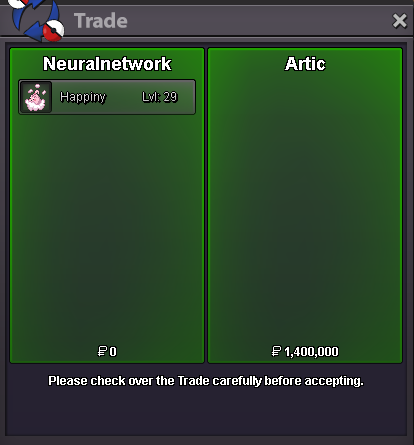414x445 pixels.
Task: Click the Trade arrows Pokeball icon
Action: coord(35,20)
